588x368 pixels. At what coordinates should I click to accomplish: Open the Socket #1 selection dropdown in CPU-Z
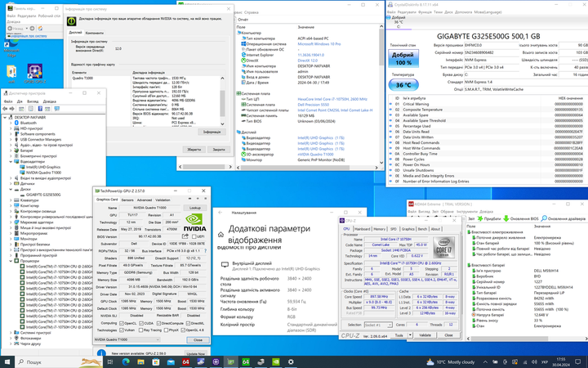[378, 325]
